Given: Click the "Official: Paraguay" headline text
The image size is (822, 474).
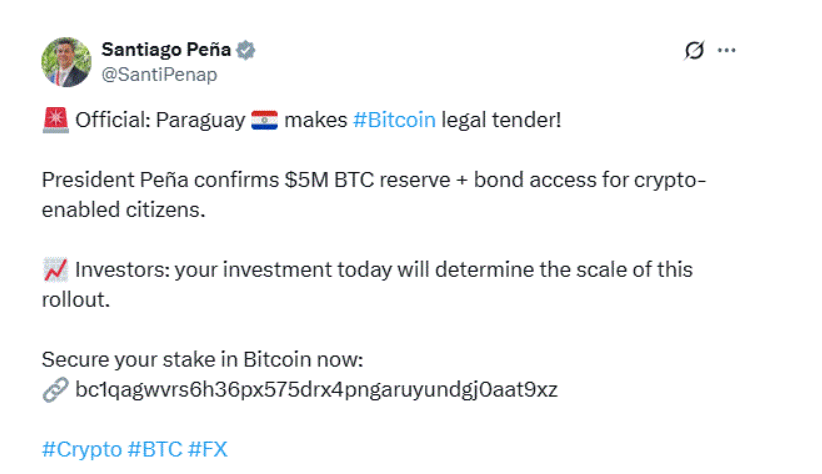Looking at the screenshot, I should coord(160,121).
